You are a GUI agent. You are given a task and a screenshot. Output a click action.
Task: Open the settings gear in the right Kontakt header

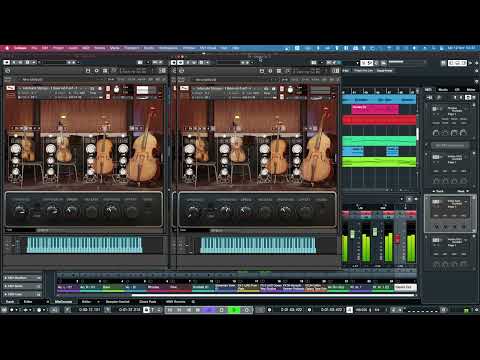[270, 71]
